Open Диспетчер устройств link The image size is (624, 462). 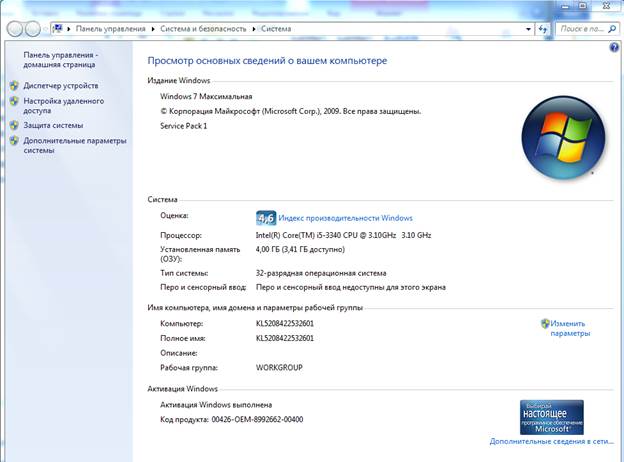(60, 86)
